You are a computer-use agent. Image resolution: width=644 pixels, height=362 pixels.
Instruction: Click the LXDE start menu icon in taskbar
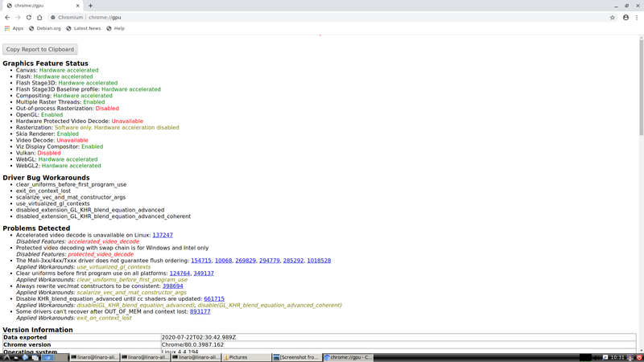pos(6,357)
